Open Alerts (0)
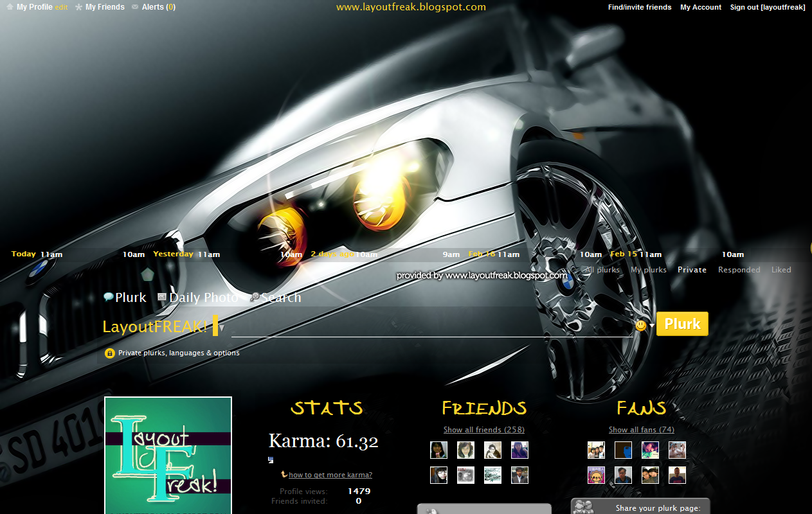This screenshot has height=514, width=812. [x=159, y=7]
